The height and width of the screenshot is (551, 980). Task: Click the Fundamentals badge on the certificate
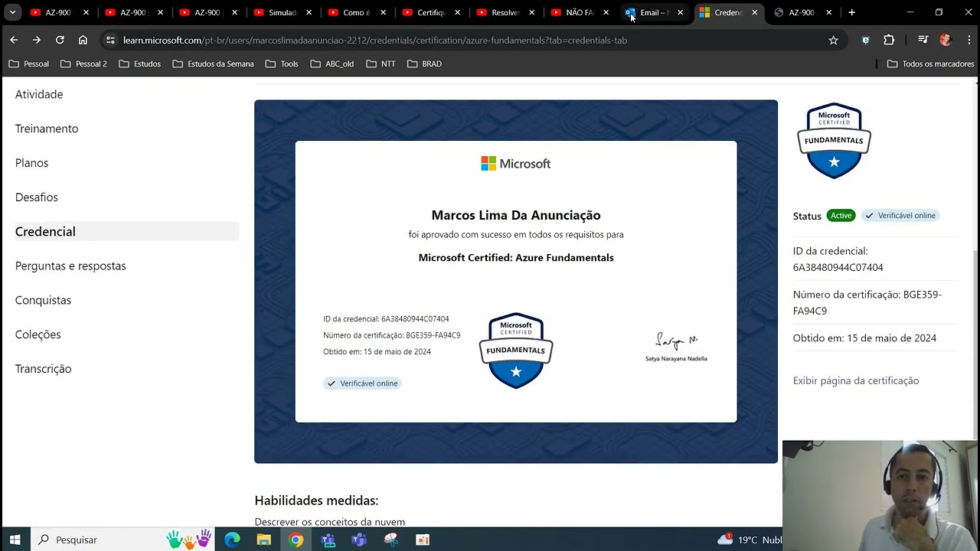coord(516,350)
